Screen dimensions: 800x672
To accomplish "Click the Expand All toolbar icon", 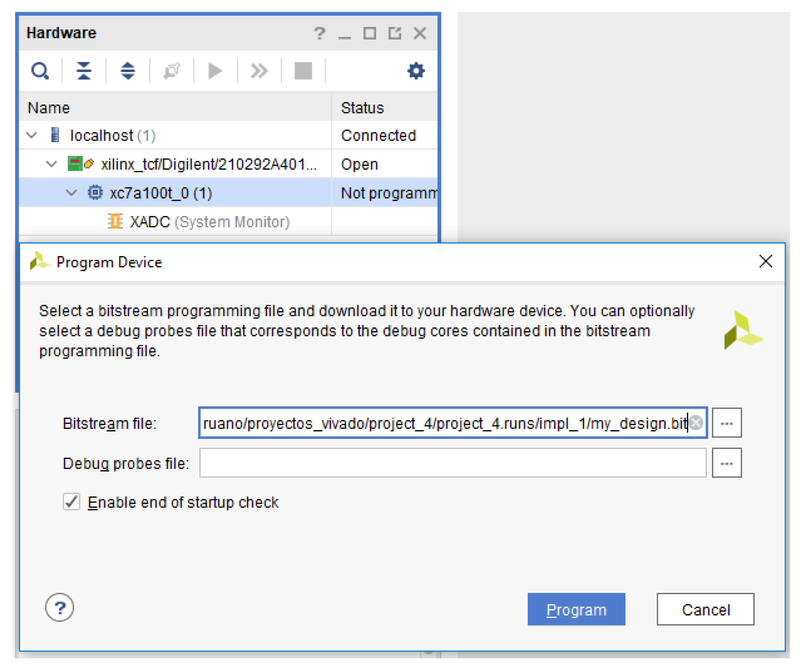I will click(x=128, y=71).
